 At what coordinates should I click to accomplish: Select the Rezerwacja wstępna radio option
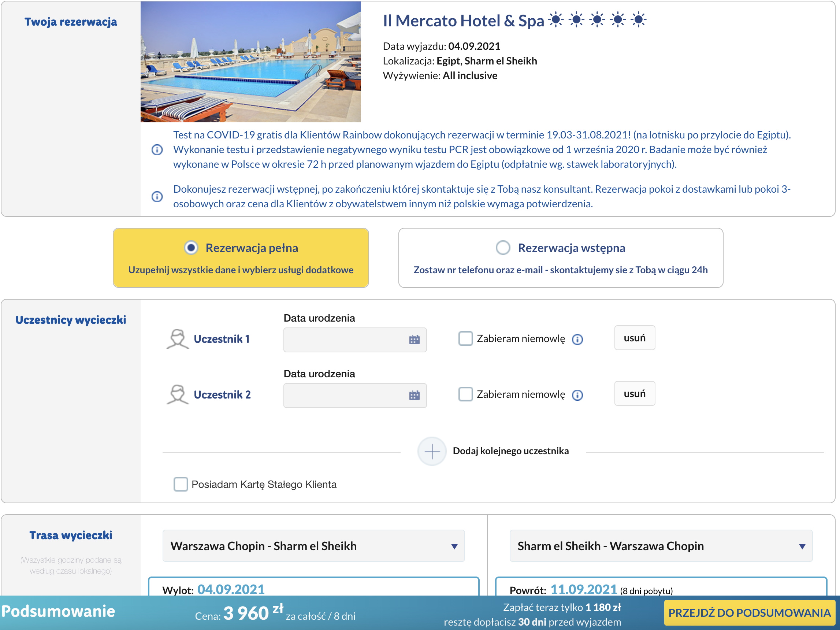(503, 248)
